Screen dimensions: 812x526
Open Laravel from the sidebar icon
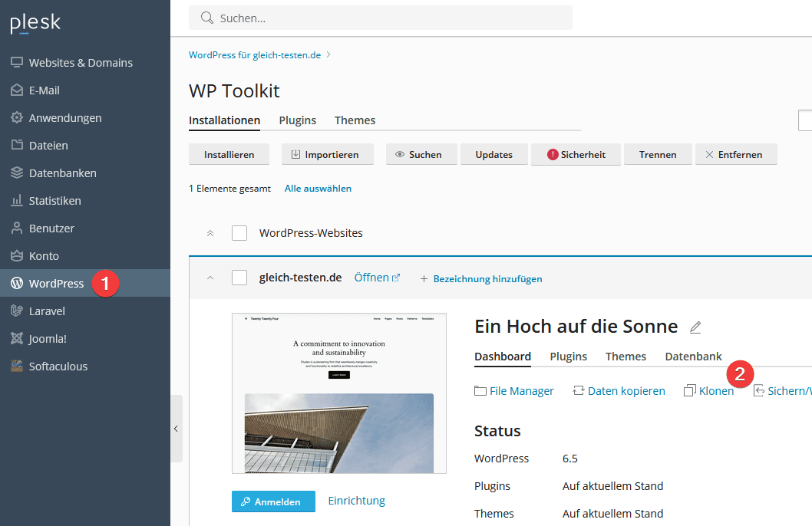click(x=16, y=311)
